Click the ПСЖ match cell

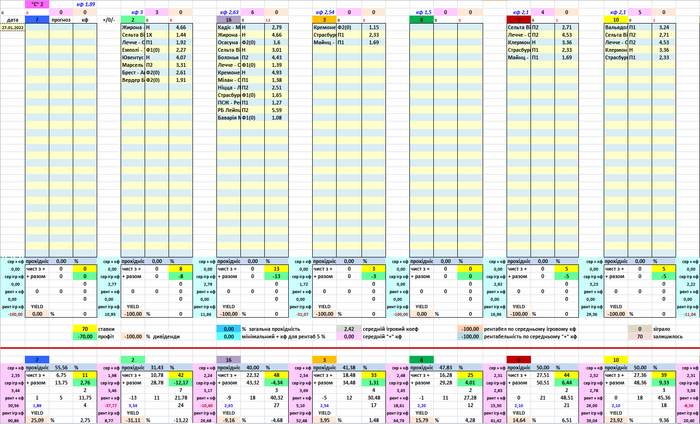[x=229, y=103]
